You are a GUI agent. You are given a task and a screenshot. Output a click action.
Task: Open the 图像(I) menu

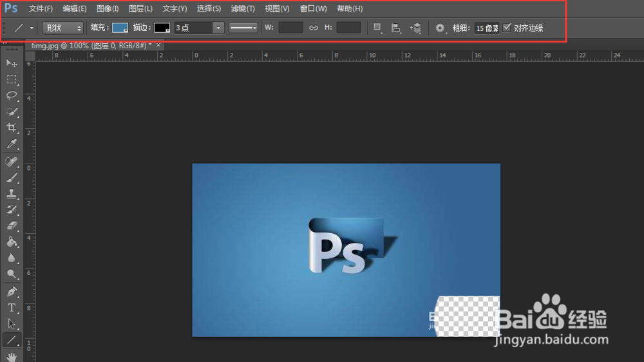(108, 8)
